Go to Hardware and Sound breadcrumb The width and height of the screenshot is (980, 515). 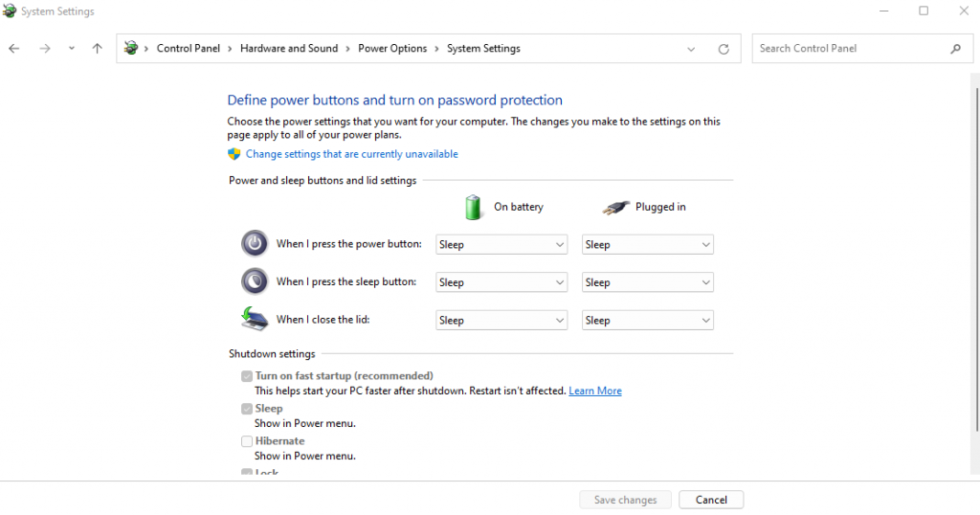tap(289, 49)
